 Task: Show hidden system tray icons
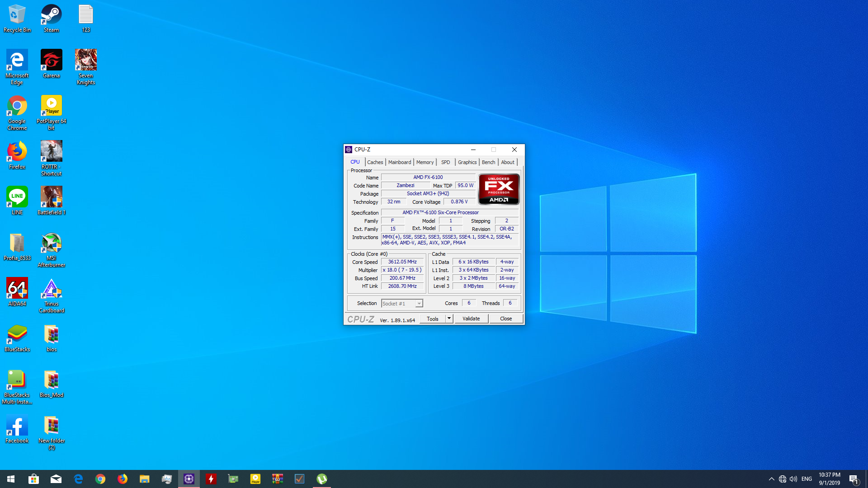[x=771, y=479]
